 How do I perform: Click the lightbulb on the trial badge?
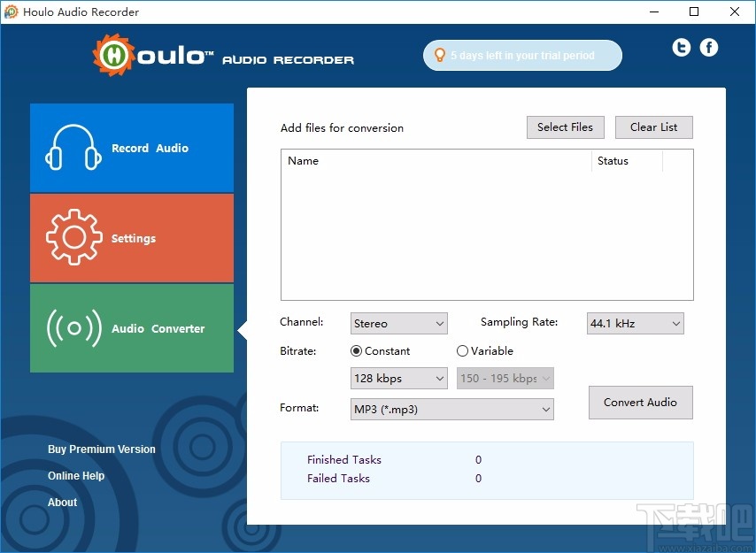[441, 55]
